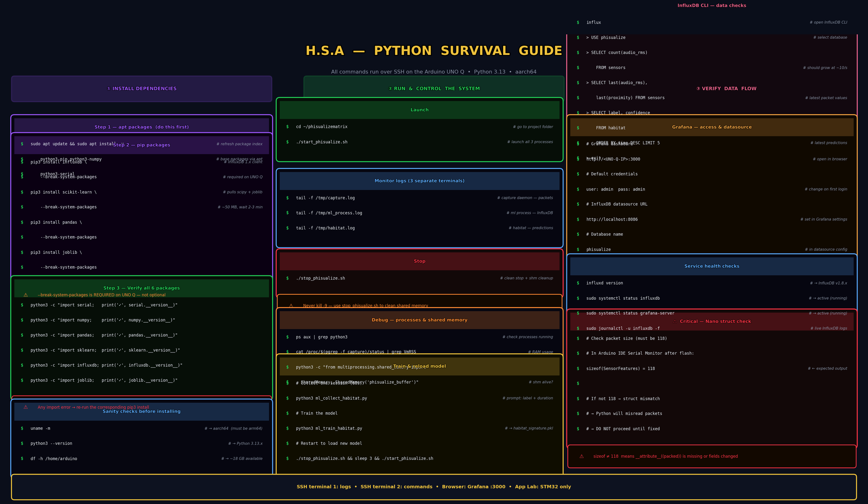Click the 'phisualize' database name line
The width and height of the screenshot is (868, 504).
tap(599, 249)
